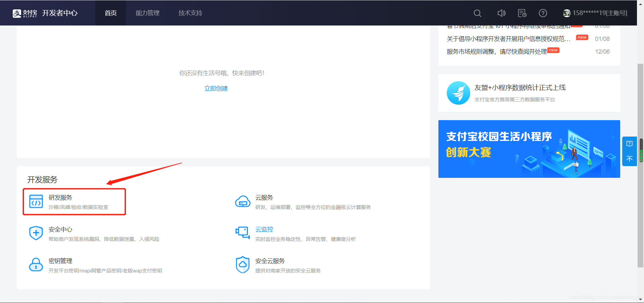Open the floating question feedback widget
Viewport: 644px width, 303px height.
click(x=630, y=144)
